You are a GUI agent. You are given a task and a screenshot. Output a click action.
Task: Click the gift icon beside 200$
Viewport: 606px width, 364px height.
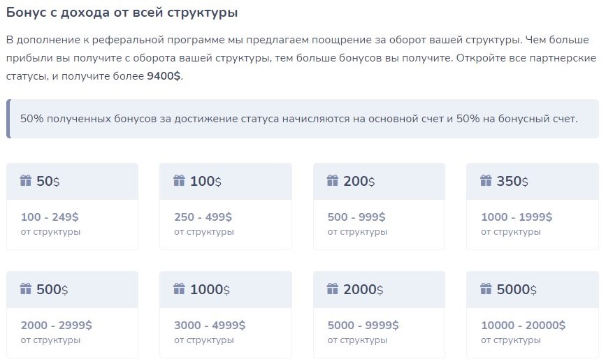(x=333, y=180)
